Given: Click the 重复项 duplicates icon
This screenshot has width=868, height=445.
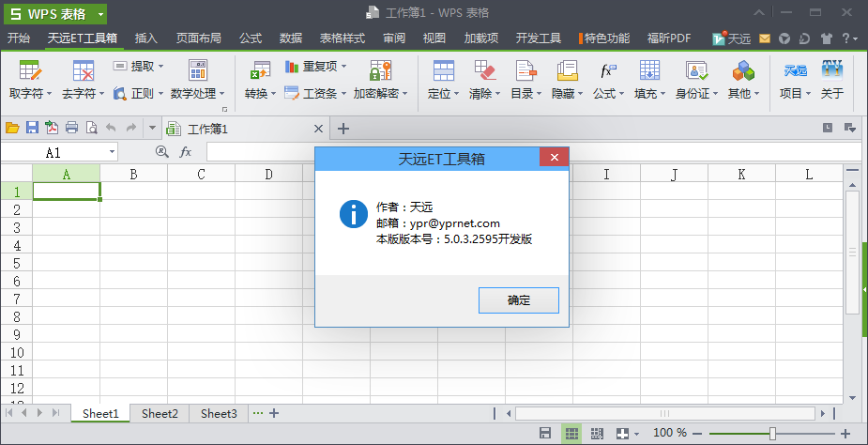Looking at the screenshot, I should click(292, 67).
